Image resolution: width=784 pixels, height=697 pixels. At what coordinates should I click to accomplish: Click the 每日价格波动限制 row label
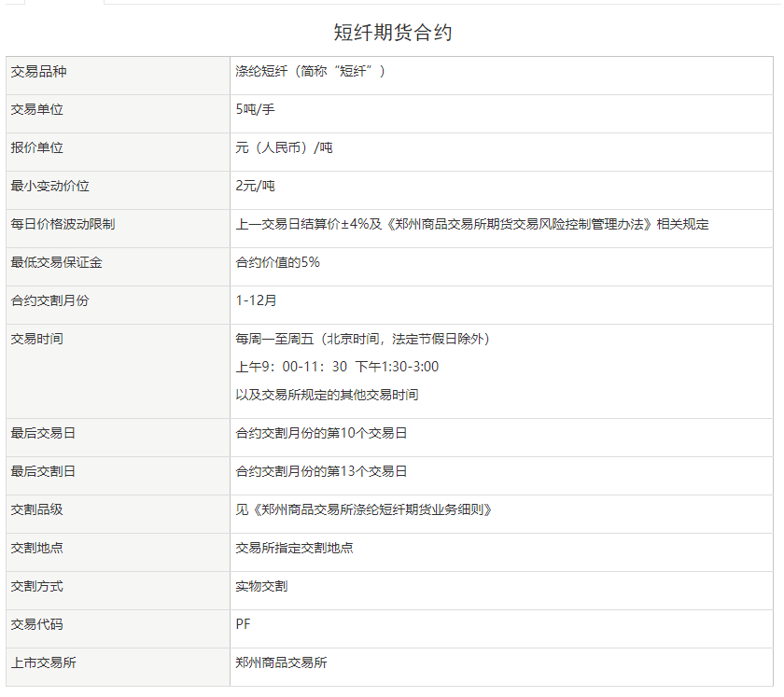point(63,224)
